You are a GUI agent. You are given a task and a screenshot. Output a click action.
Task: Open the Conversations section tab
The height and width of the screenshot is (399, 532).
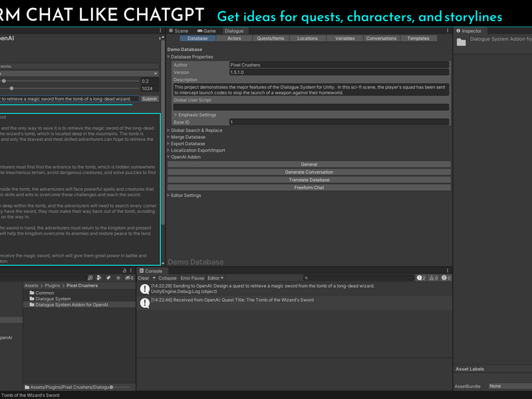tap(381, 39)
